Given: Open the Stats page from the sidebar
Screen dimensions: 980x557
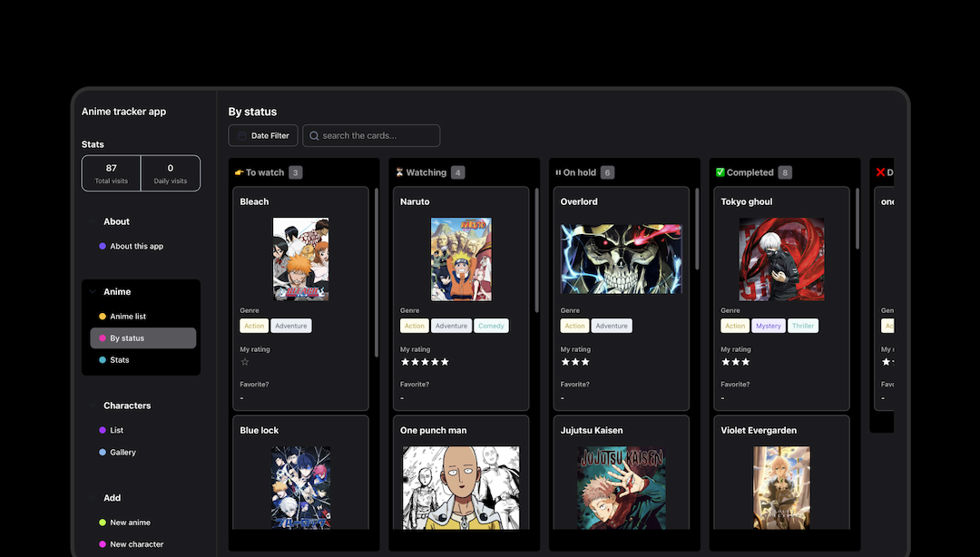Looking at the screenshot, I should [x=118, y=359].
